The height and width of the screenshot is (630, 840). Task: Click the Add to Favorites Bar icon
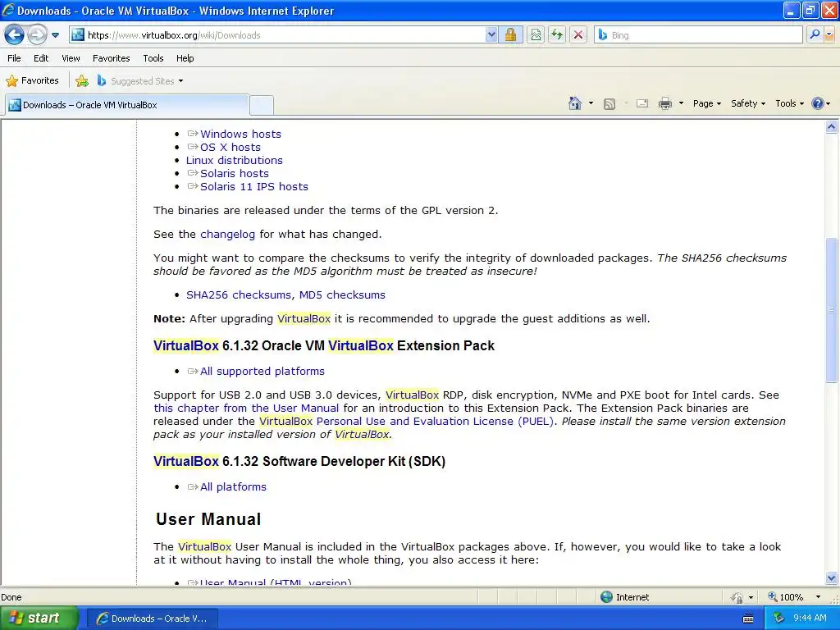tap(82, 81)
